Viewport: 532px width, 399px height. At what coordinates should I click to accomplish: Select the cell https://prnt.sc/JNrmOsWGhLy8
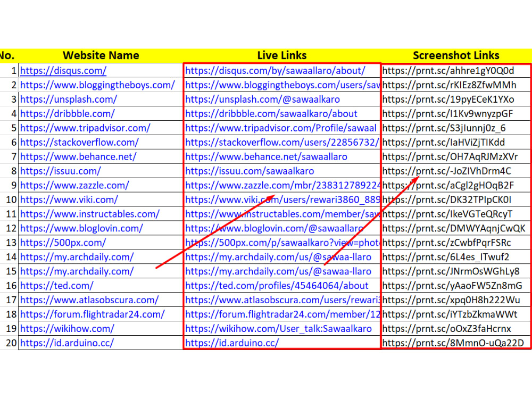click(x=456, y=271)
